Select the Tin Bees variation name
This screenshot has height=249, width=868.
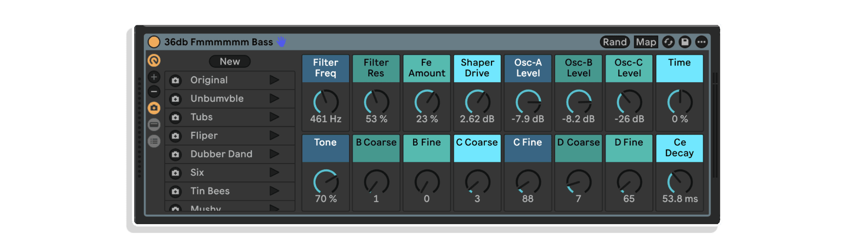pos(210,191)
